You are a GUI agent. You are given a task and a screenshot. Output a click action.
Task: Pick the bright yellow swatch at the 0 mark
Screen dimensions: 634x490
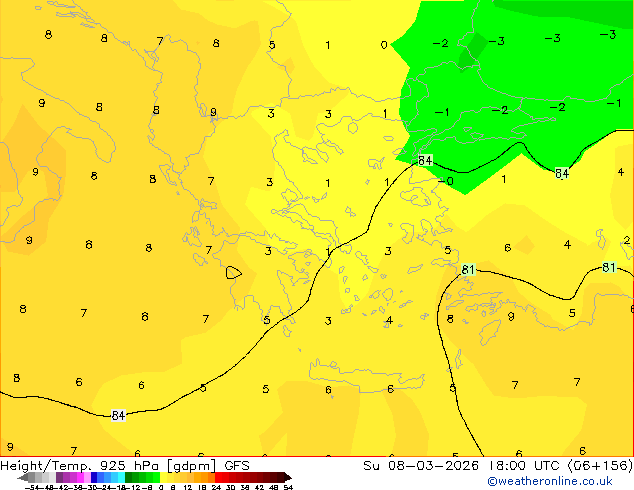pos(163,477)
